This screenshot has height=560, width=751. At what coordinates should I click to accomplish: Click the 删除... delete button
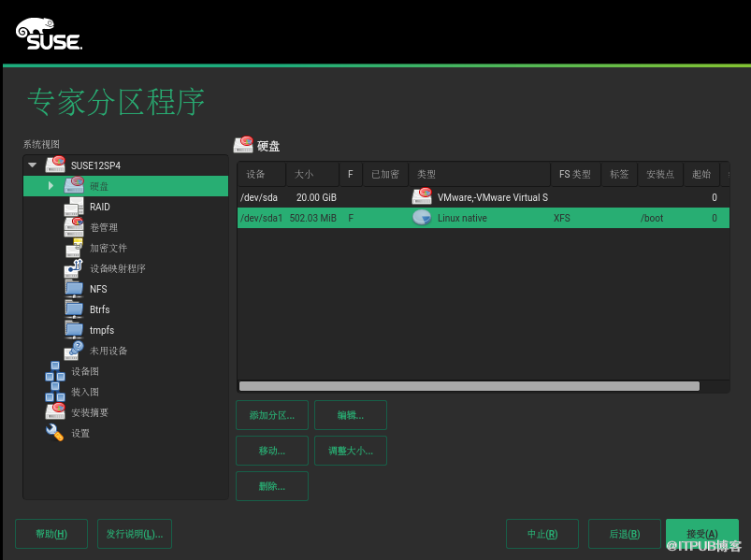click(272, 486)
